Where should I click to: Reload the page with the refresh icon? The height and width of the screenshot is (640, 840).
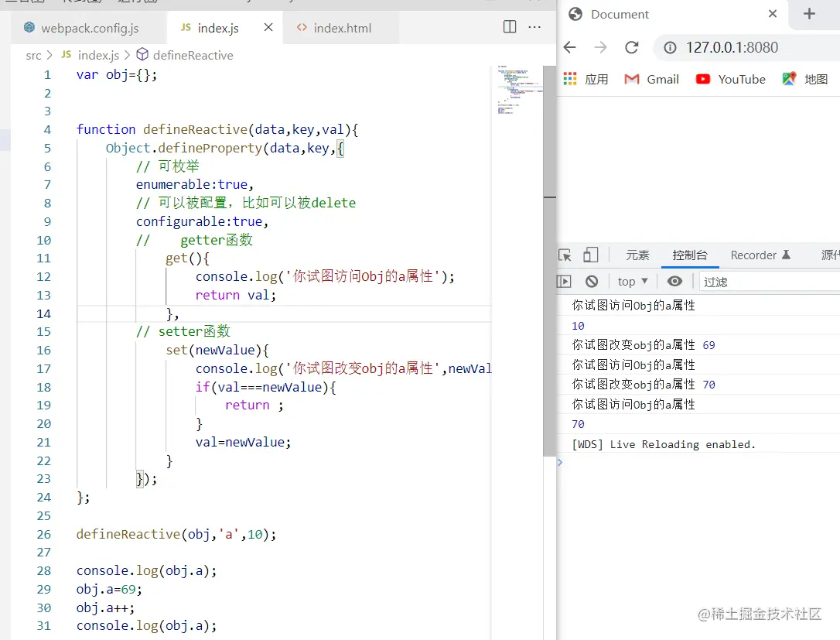click(632, 47)
